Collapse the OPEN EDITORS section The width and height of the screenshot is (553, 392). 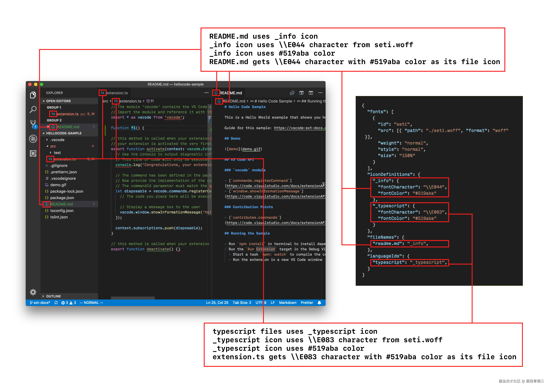[58, 101]
